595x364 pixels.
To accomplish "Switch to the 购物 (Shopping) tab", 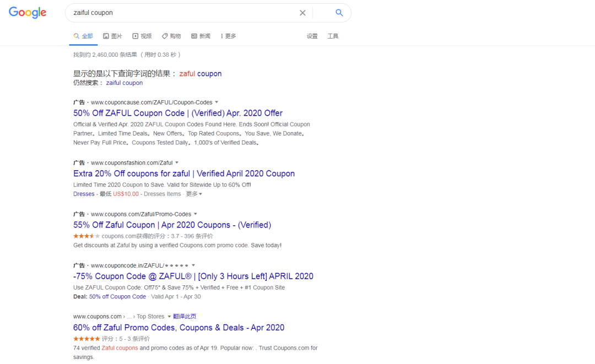I will [x=171, y=36].
